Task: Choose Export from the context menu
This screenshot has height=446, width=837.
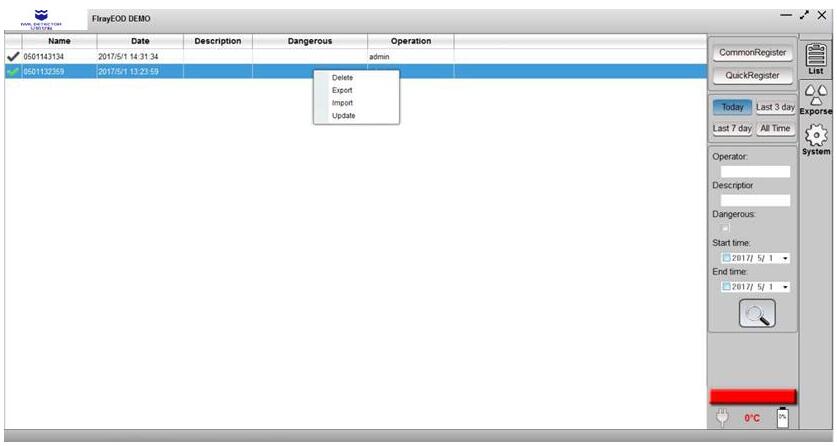Action: pyautogui.click(x=342, y=90)
